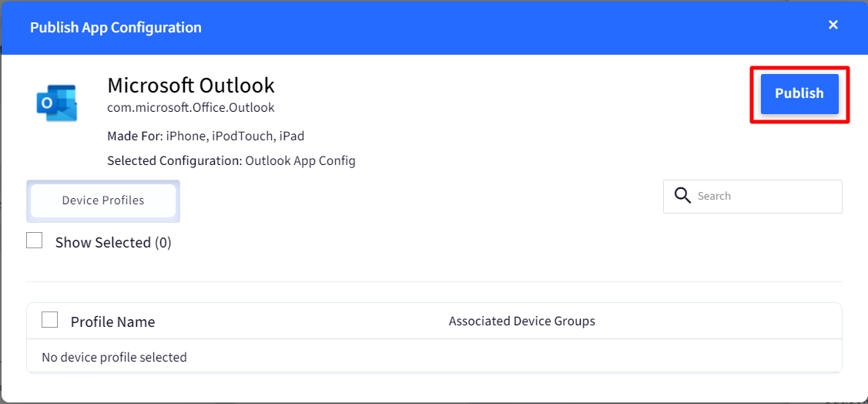The width and height of the screenshot is (868, 404).
Task: Focus the Search input field
Action: click(x=752, y=196)
